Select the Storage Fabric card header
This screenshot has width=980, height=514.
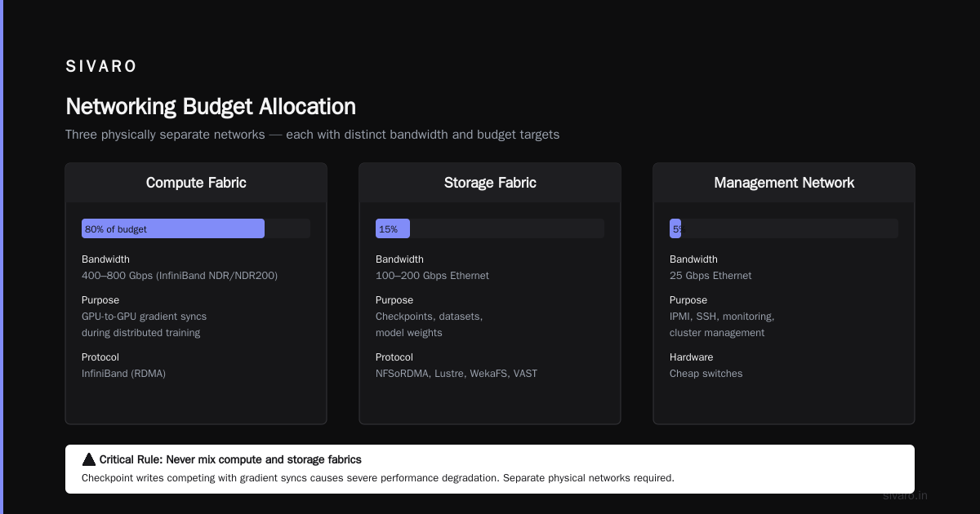point(490,183)
